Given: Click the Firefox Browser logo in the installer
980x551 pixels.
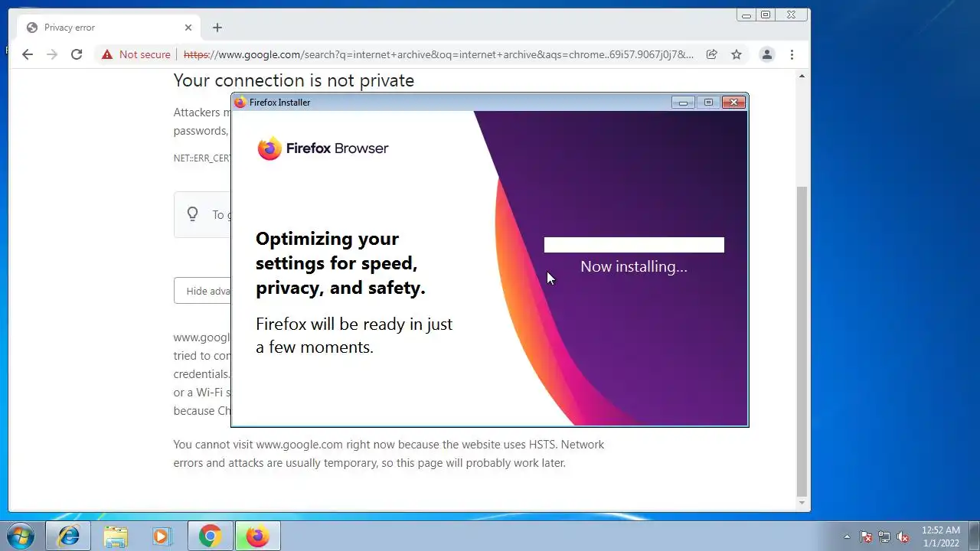Looking at the screenshot, I should (x=322, y=148).
